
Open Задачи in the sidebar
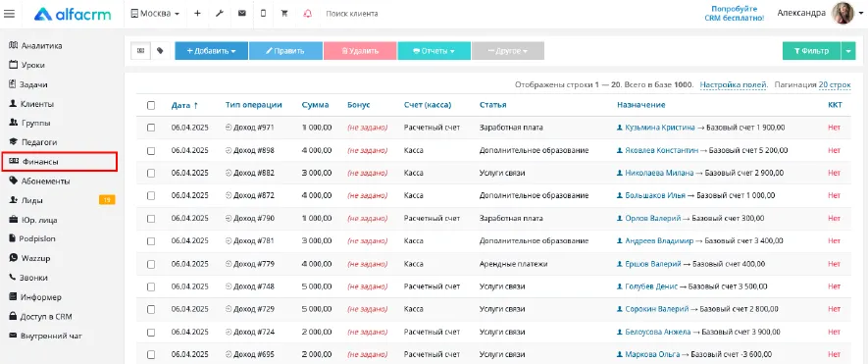(28, 84)
